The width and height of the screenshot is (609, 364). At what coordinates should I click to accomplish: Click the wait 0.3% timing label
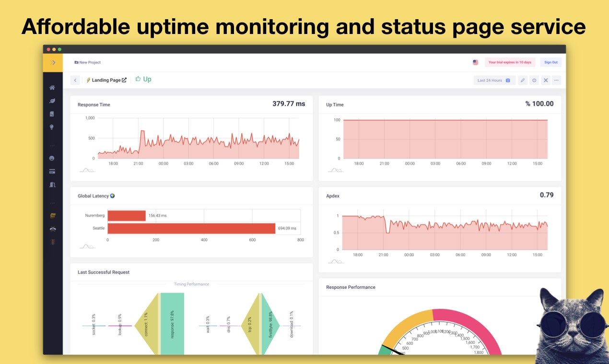pyautogui.click(x=208, y=325)
